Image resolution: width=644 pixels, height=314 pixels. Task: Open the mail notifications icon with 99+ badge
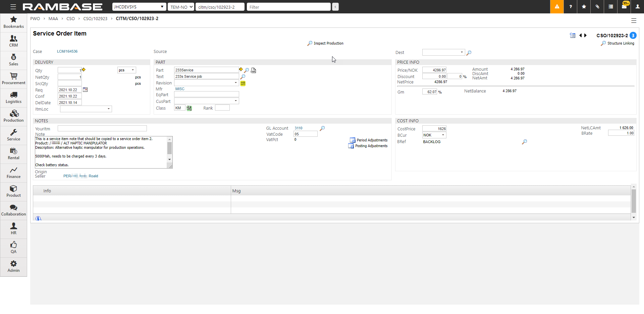(x=624, y=7)
